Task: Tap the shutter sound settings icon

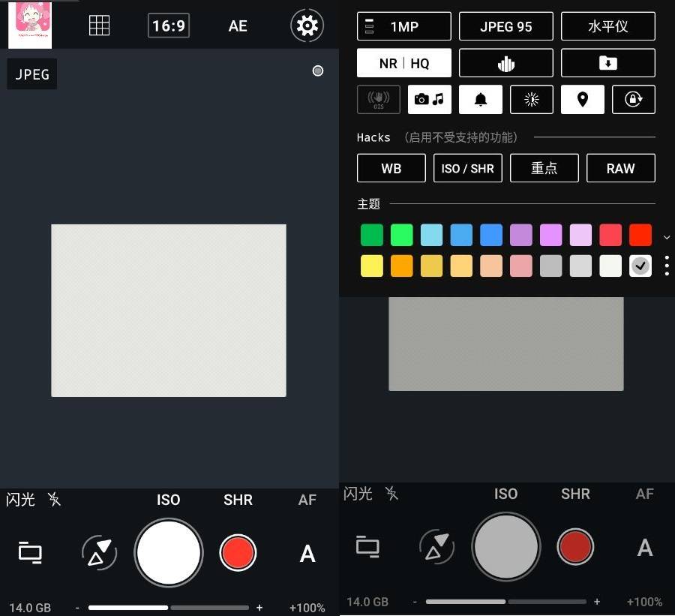Action: click(430, 99)
